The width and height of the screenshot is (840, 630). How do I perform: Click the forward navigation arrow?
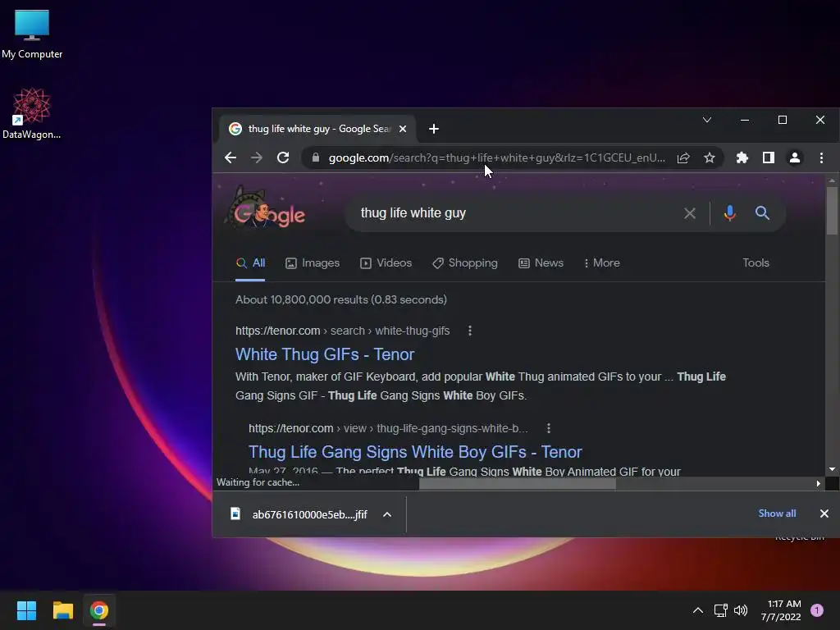pyautogui.click(x=257, y=157)
